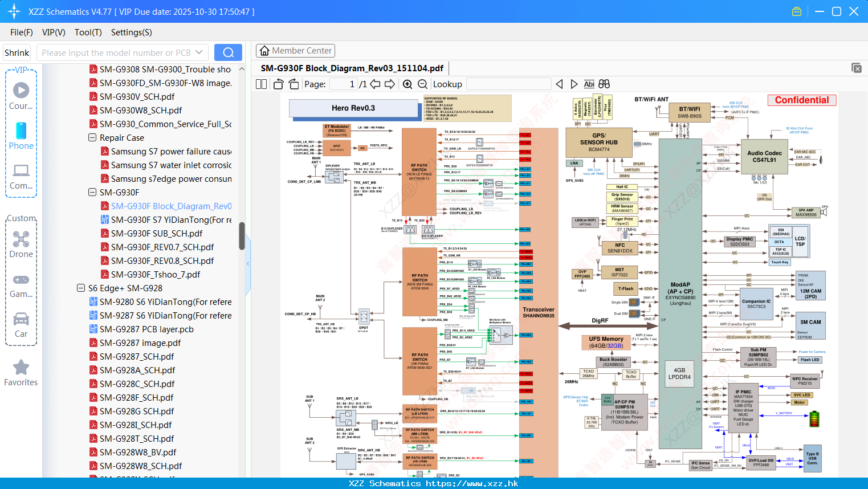
Task: Collapse the SM-G930F folder
Action: pyautogui.click(x=92, y=192)
